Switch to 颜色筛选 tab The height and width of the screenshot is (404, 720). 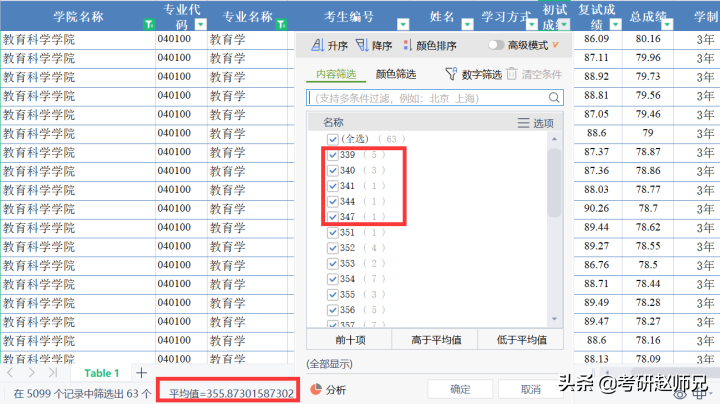pyautogui.click(x=396, y=74)
